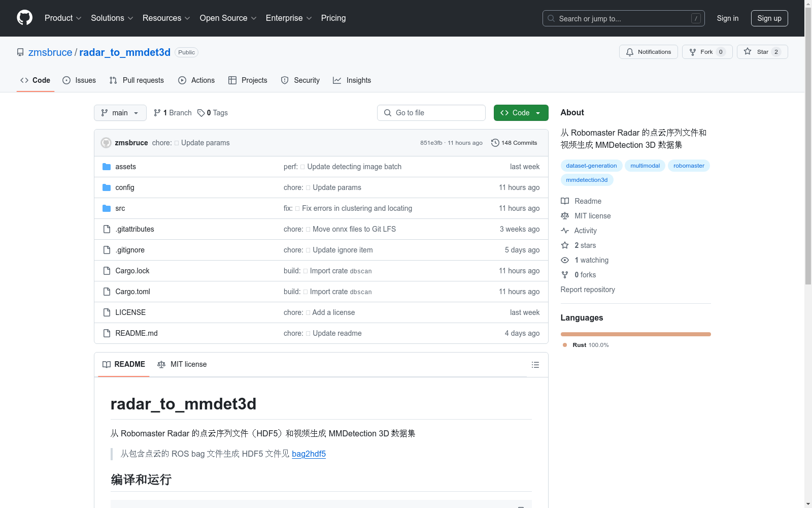Open the zmsbruce owner profile link
The height and width of the screenshot is (508, 812).
point(50,52)
